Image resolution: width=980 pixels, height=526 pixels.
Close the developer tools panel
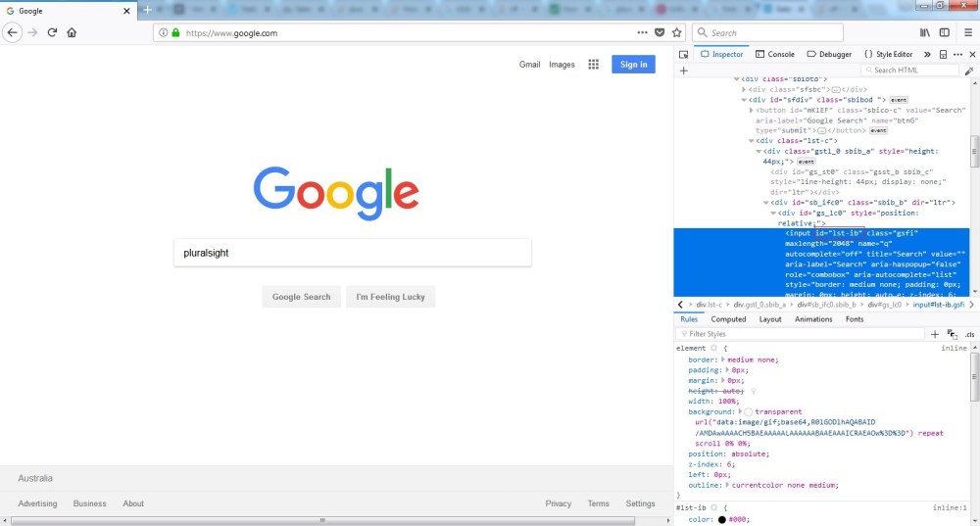[972, 54]
